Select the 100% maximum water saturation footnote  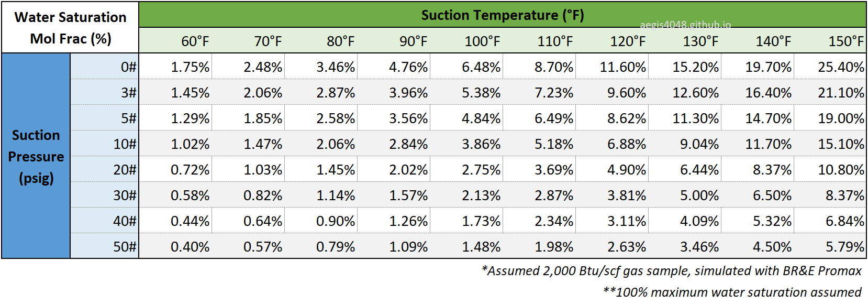pyautogui.click(x=732, y=292)
